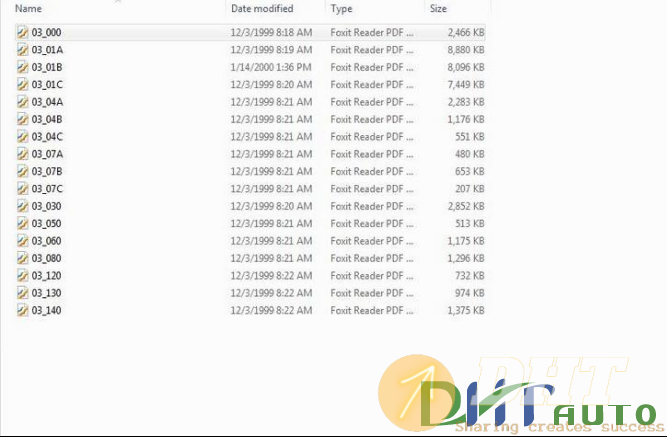Click the Foxit Reader PDF type for 03_140
The height and width of the screenshot is (437, 667).
pos(372,310)
